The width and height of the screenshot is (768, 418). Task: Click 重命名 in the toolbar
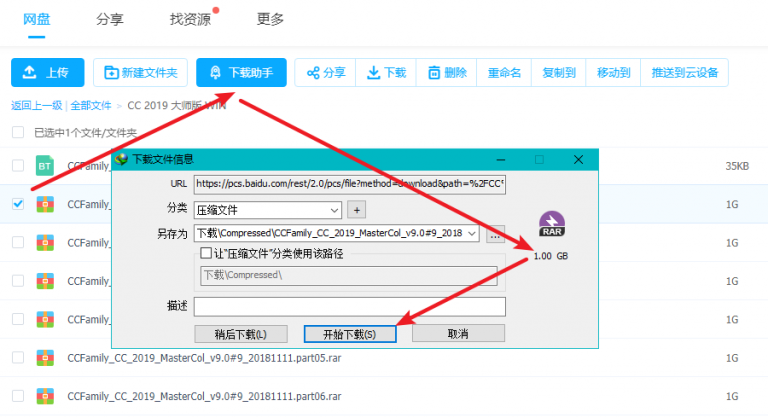click(504, 73)
